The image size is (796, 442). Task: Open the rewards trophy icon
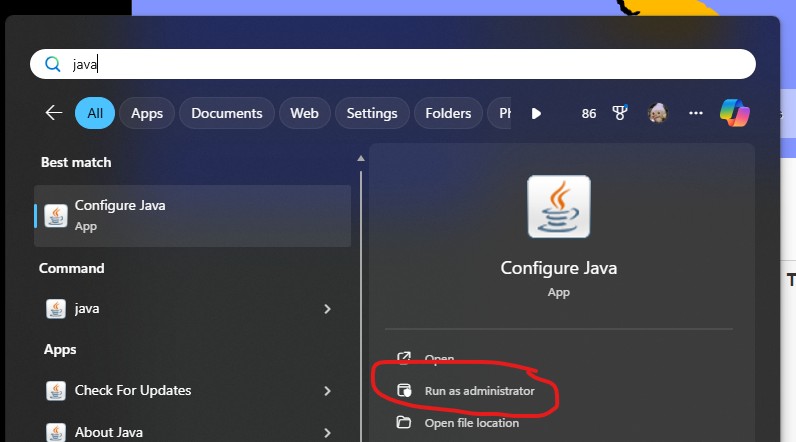click(620, 113)
